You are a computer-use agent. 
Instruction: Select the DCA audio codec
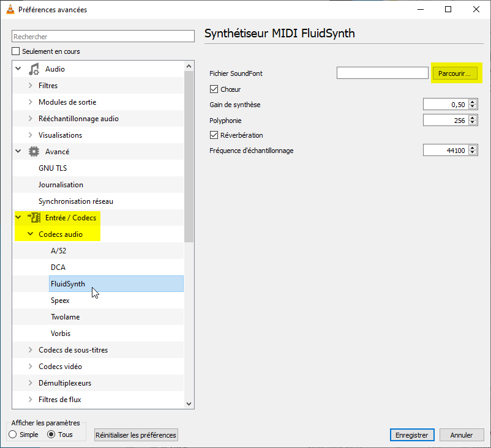[58, 267]
